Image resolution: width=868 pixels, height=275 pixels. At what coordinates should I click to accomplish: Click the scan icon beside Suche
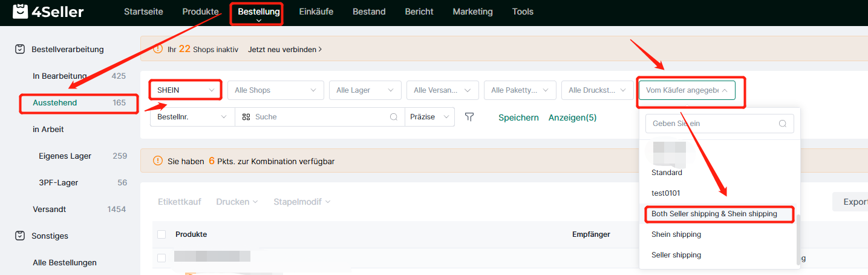[x=246, y=117]
